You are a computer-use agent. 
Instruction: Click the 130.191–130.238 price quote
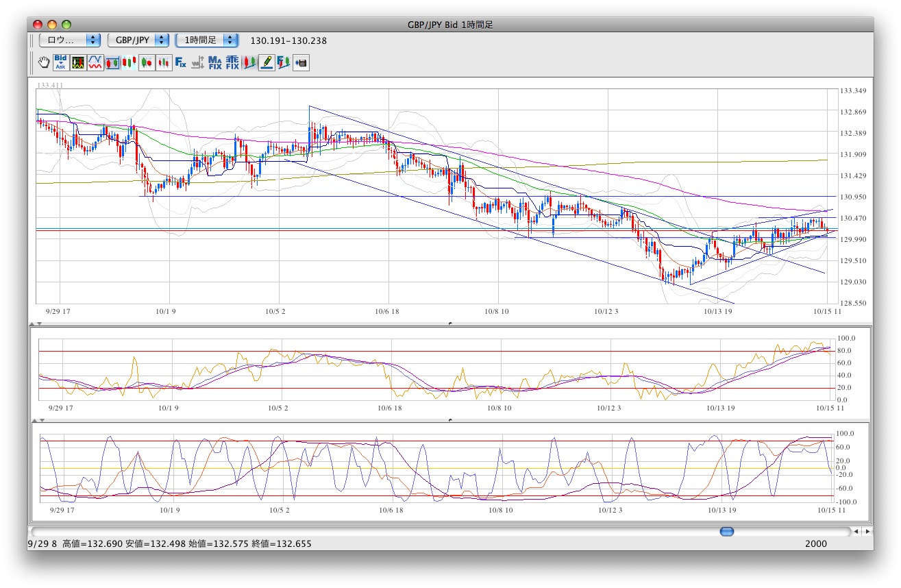pyautogui.click(x=288, y=40)
